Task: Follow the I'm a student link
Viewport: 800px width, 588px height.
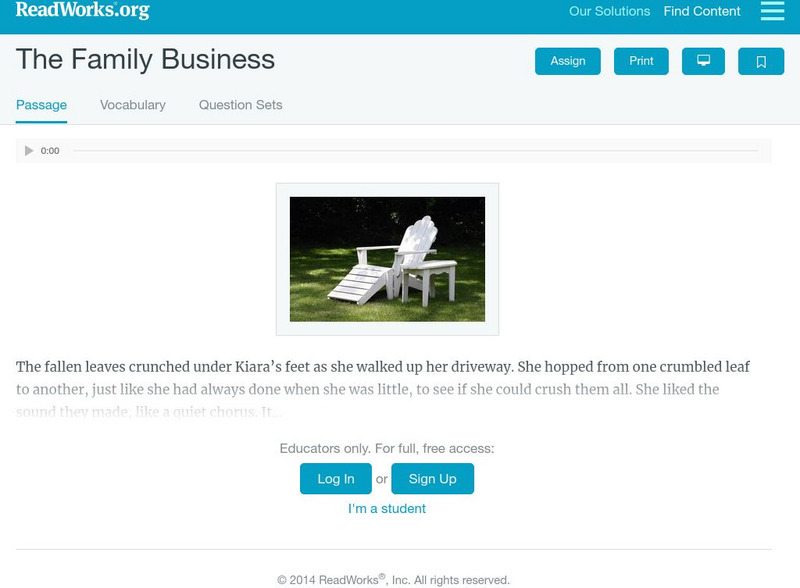Action: pyautogui.click(x=387, y=509)
